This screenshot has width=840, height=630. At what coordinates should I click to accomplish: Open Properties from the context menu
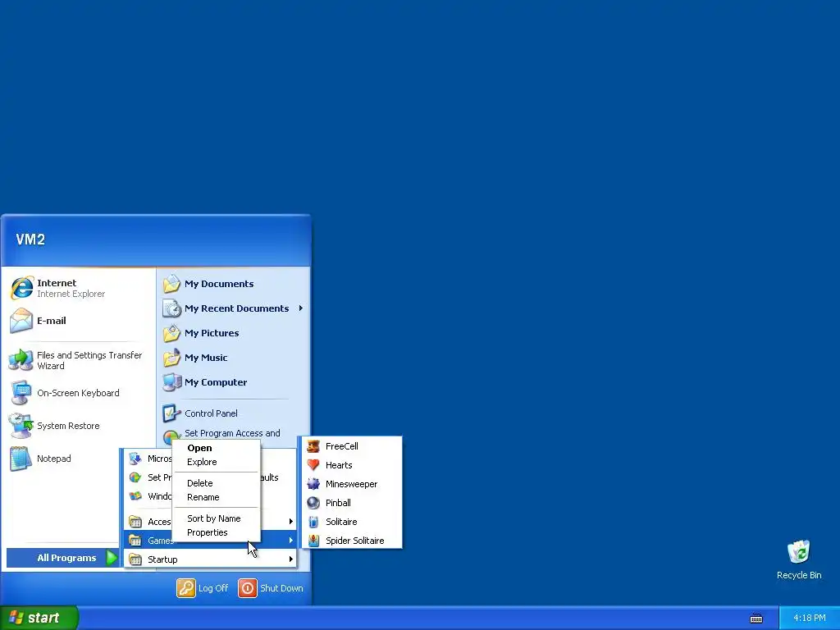point(217,532)
